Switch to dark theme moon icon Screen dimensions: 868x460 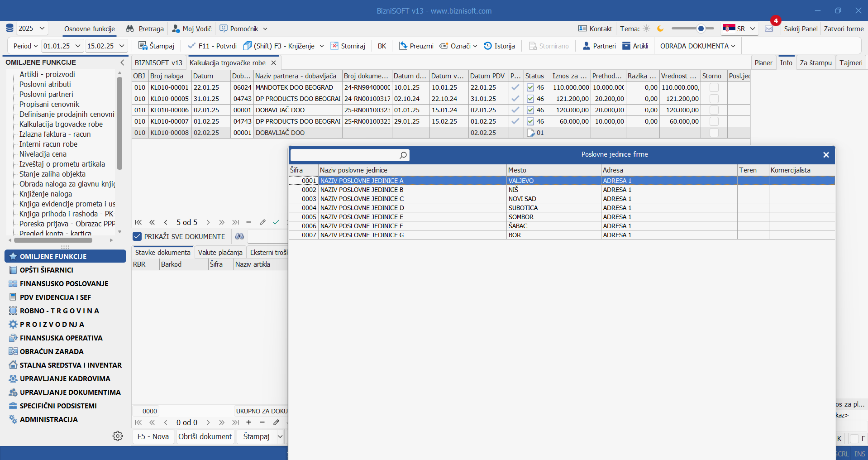(x=660, y=29)
